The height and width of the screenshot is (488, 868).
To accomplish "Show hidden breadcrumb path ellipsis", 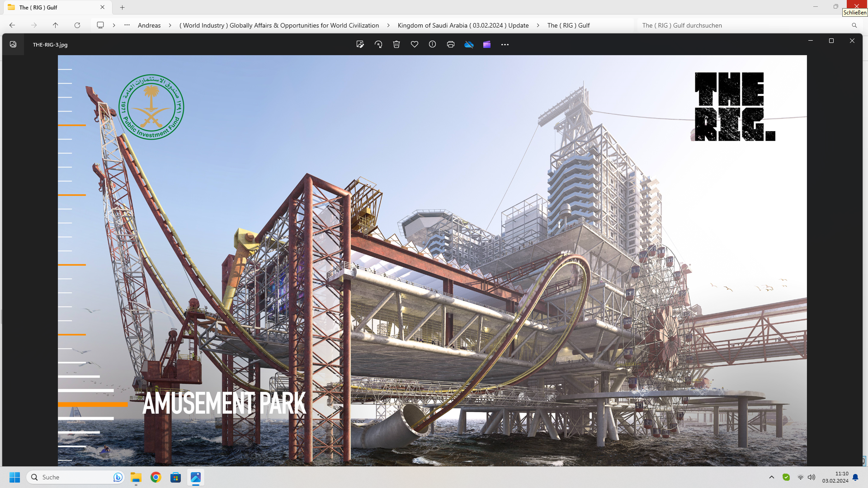I will (127, 25).
